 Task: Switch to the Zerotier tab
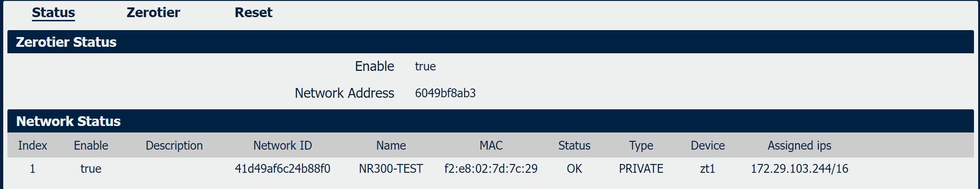tap(153, 13)
